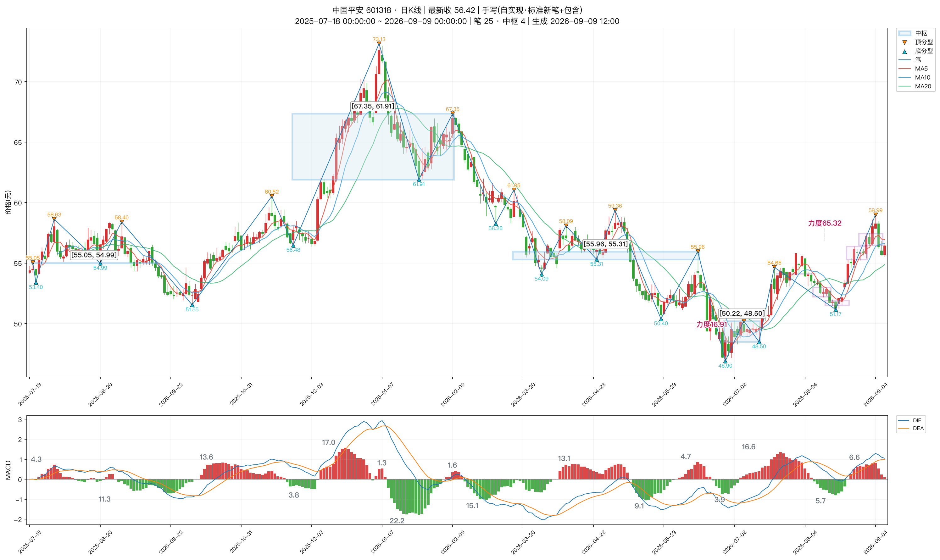Click the DIF blue line sample in legend

(x=904, y=420)
